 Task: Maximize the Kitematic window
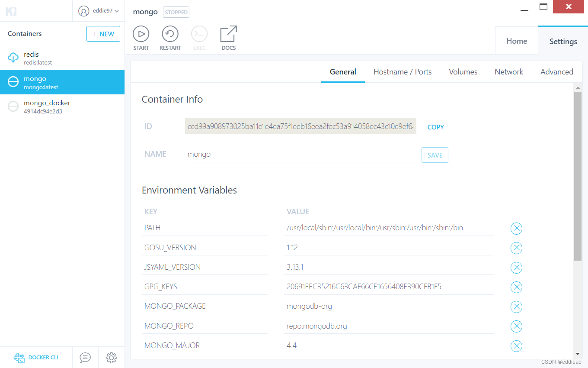tap(543, 7)
